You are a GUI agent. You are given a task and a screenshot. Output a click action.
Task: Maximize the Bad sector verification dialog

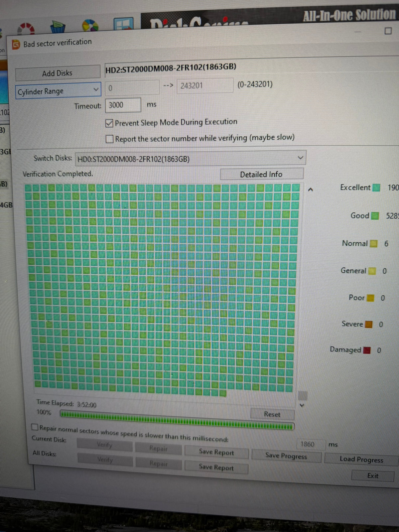pyautogui.click(x=388, y=31)
